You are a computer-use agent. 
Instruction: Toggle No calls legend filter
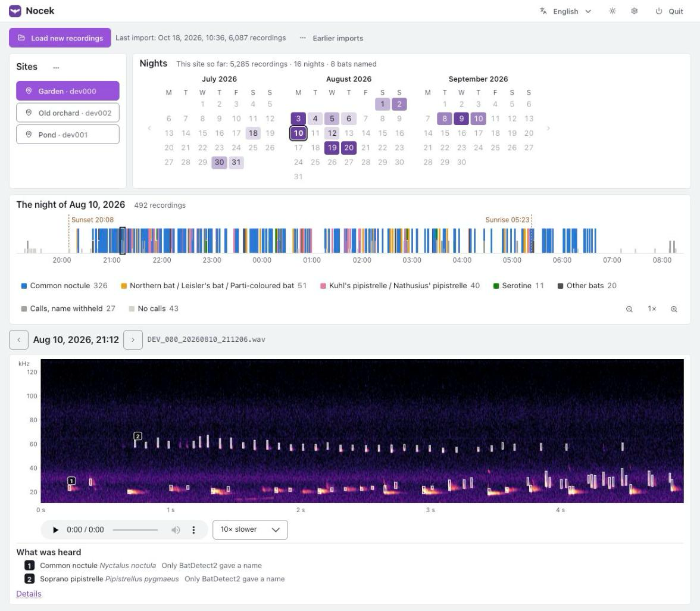[x=153, y=308]
